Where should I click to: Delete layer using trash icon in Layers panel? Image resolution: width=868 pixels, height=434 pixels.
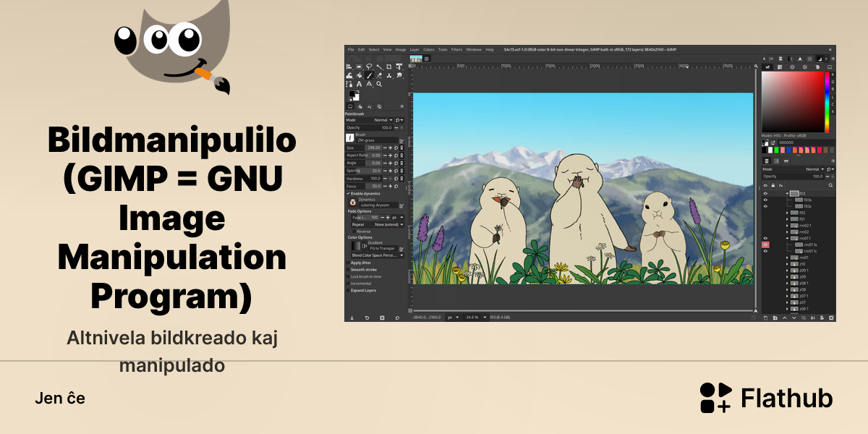(x=831, y=318)
